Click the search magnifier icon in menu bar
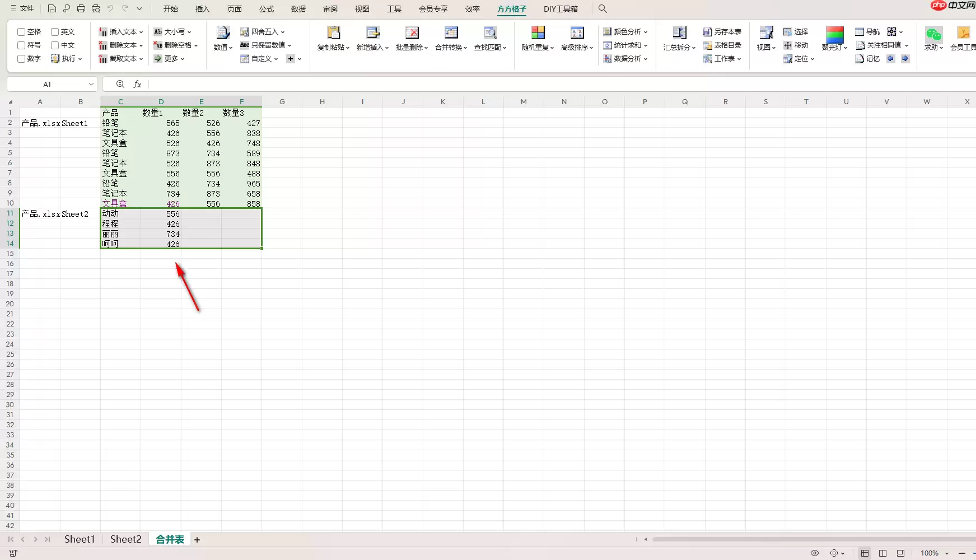This screenshot has width=976, height=560. click(603, 9)
